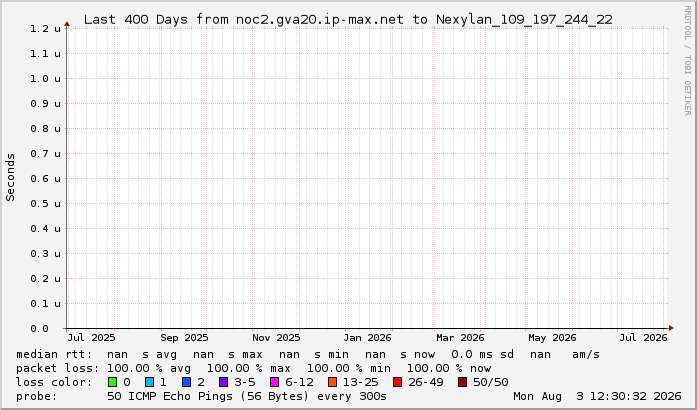The height and width of the screenshot is (410, 697).
Task: Click the magenta 6-12 loss swatch
Action: pos(275,382)
